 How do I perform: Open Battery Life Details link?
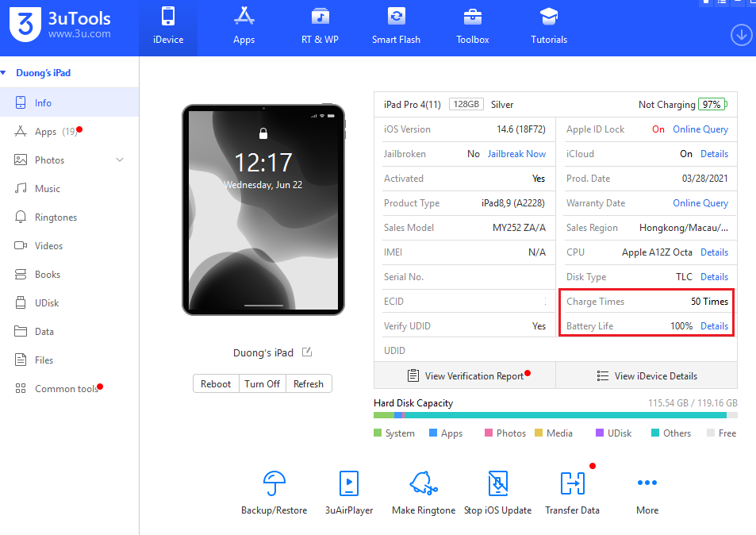pos(714,326)
